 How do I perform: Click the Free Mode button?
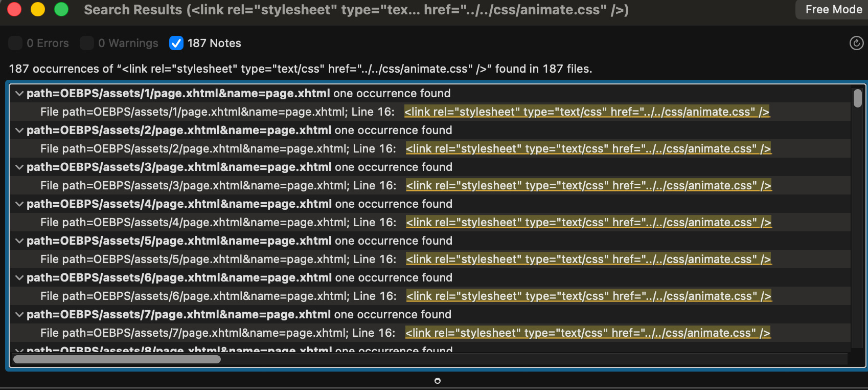point(833,10)
